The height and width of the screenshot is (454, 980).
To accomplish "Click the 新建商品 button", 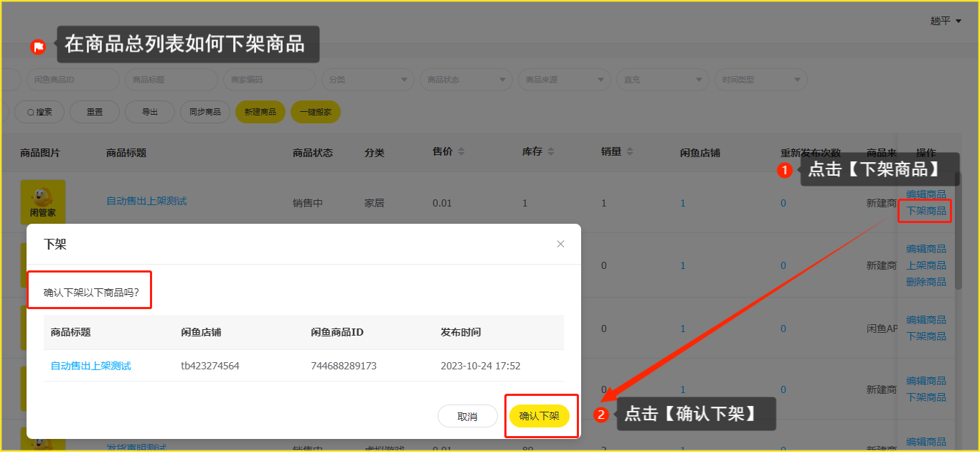I will coord(260,112).
